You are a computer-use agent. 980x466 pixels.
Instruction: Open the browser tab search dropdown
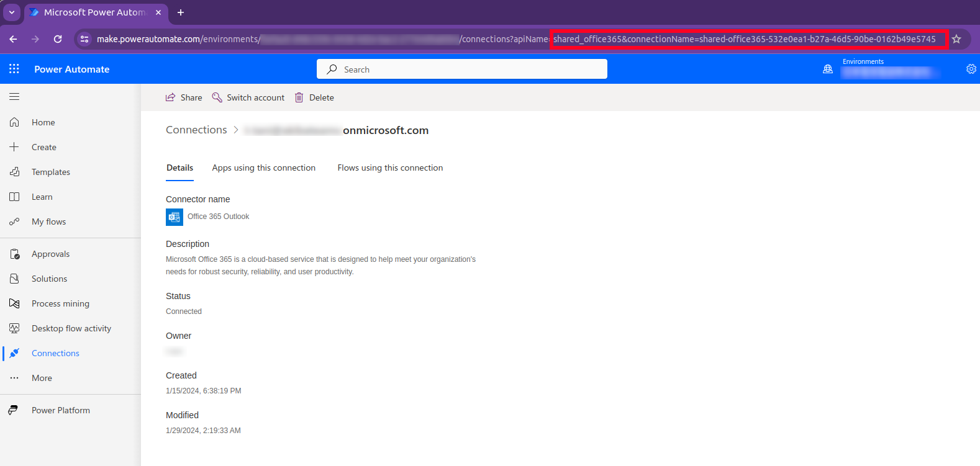click(x=11, y=12)
